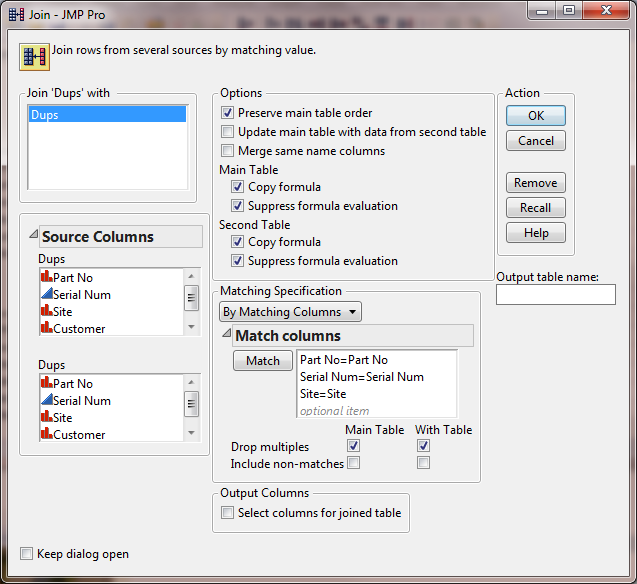Click the OK button

point(535,116)
